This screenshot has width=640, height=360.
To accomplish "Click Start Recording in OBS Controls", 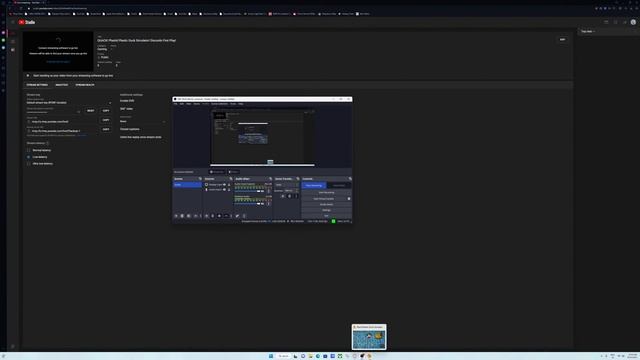I will [x=326, y=193].
